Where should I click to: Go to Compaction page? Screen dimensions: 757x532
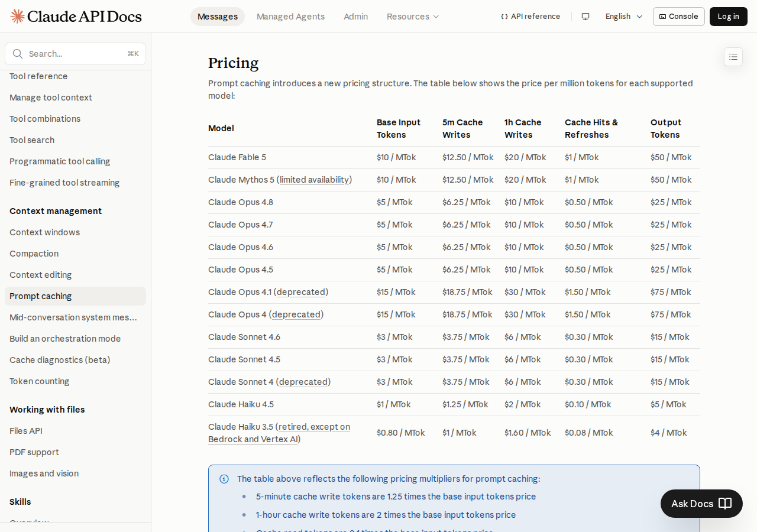coord(75,254)
